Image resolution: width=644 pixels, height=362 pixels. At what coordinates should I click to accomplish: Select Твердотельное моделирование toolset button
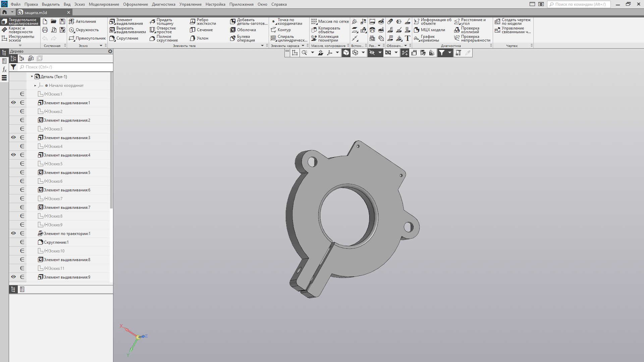click(x=20, y=22)
